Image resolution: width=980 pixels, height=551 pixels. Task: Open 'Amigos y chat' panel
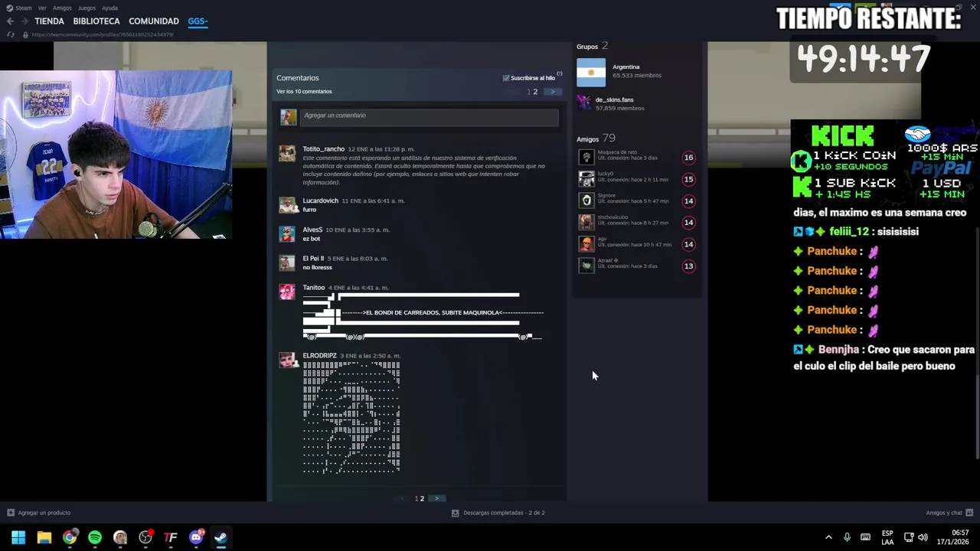tap(949, 513)
